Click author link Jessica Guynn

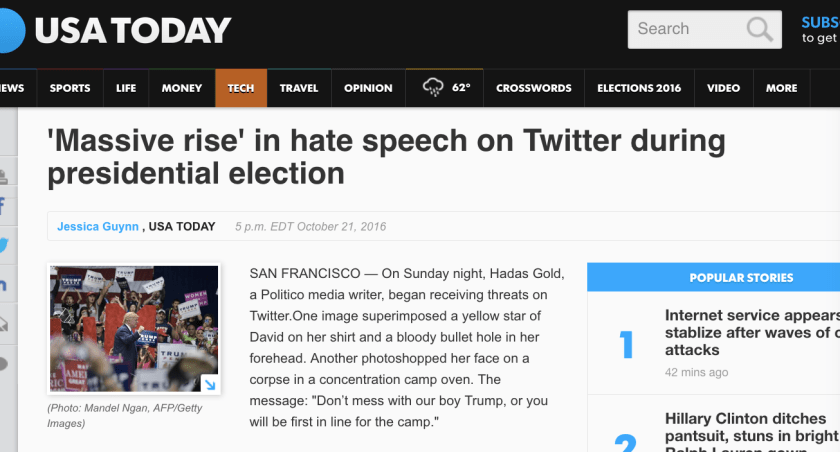coord(98,226)
